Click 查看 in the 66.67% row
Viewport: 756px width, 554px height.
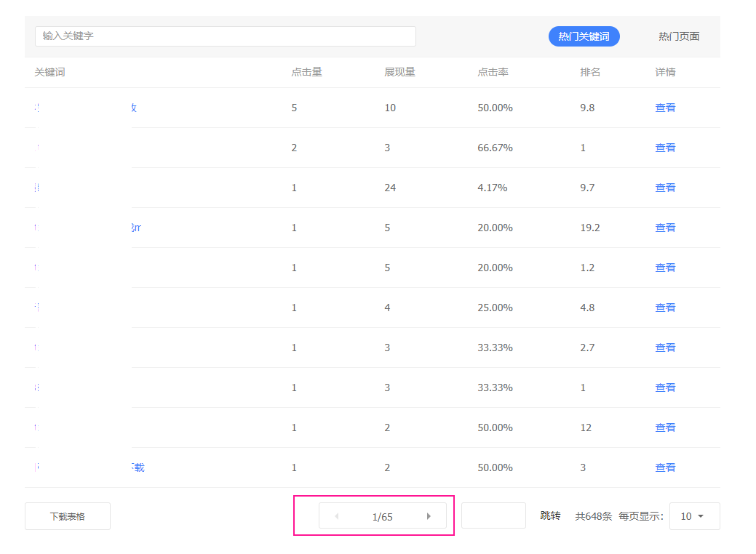(665, 148)
